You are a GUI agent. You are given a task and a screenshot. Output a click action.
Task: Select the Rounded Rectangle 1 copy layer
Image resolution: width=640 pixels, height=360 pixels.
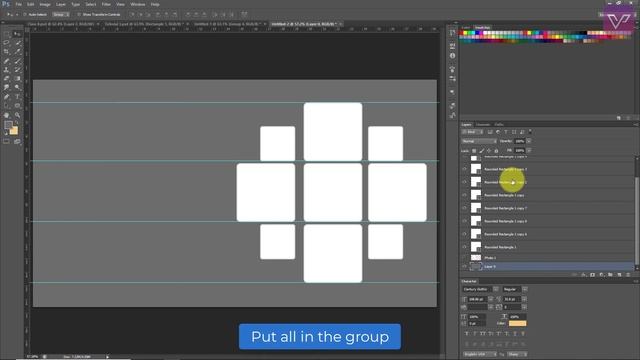pos(547,195)
